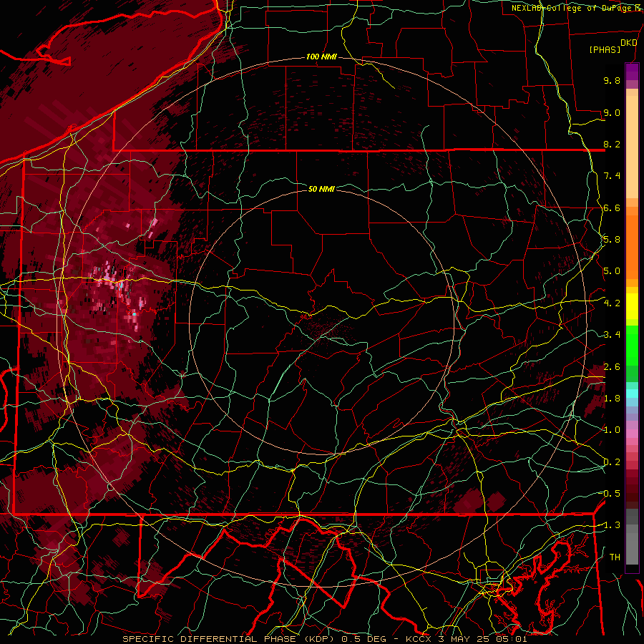The width and height of the screenshot is (644, 644).
Task: Click the DKD label above the color bar
Action: tap(629, 43)
